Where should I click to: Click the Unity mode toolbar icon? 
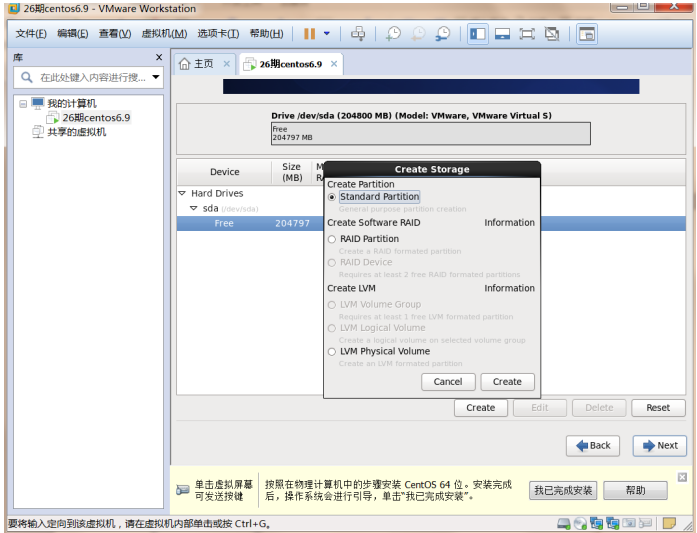(x=552, y=34)
